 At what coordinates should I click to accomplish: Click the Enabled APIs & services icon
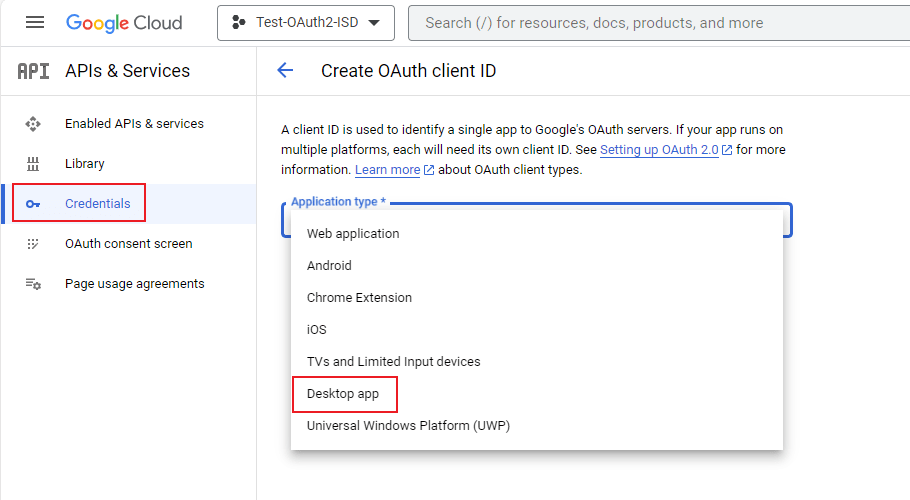pos(33,124)
